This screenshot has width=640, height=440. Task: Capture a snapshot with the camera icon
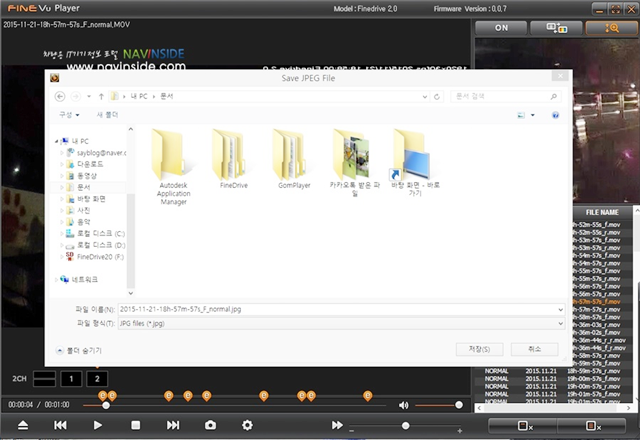(210, 425)
